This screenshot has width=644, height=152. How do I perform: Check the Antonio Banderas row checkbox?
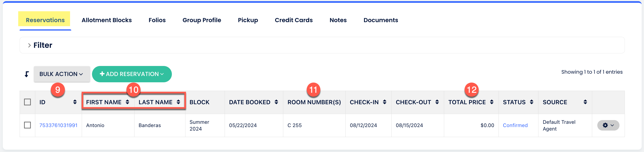click(28, 125)
